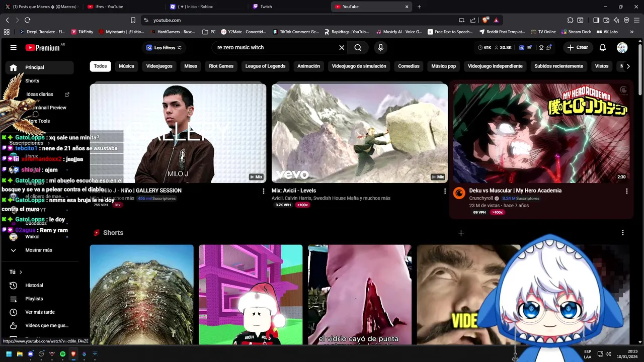644x362 pixels.
Task: Click the youtube.com address bar
Action: pos(302,20)
